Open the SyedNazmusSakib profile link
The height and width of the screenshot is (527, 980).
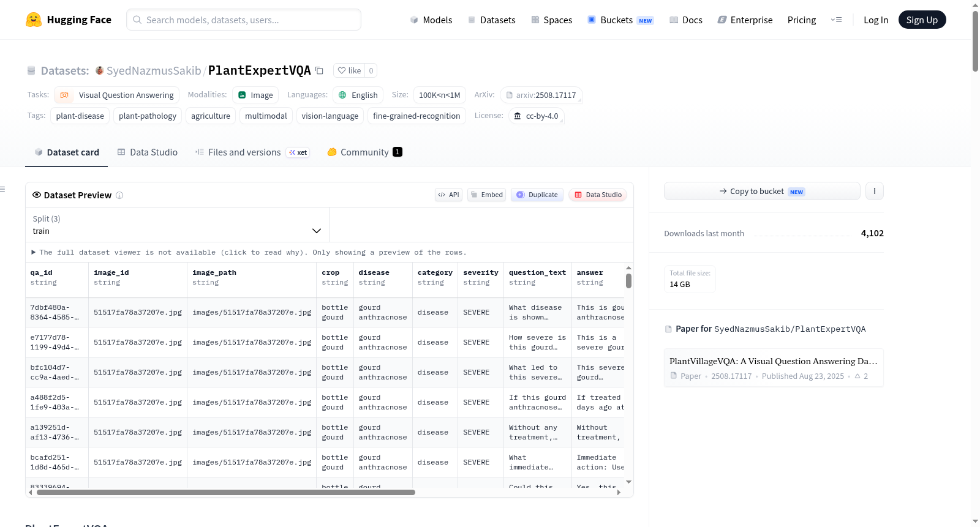point(154,70)
